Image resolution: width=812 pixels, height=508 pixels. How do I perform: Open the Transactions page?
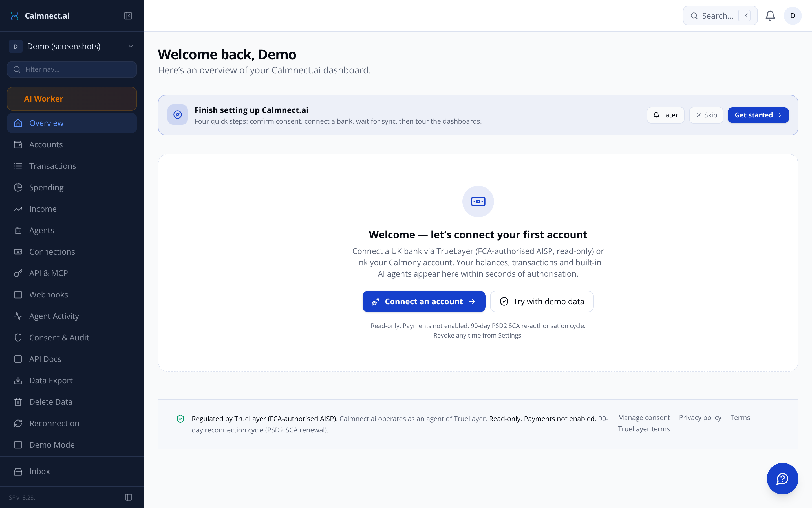point(72,166)
